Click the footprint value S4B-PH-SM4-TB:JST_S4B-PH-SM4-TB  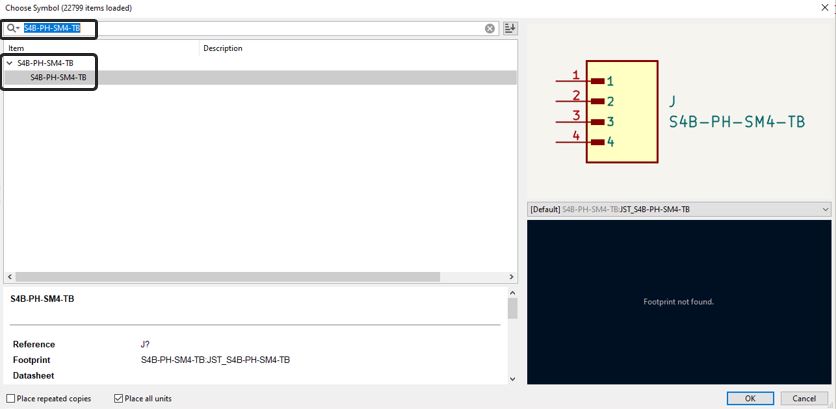[x=215, y=360]
